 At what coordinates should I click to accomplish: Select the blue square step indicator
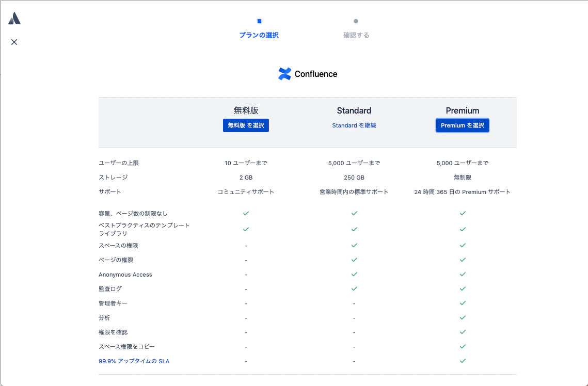[x=259, y=21]
